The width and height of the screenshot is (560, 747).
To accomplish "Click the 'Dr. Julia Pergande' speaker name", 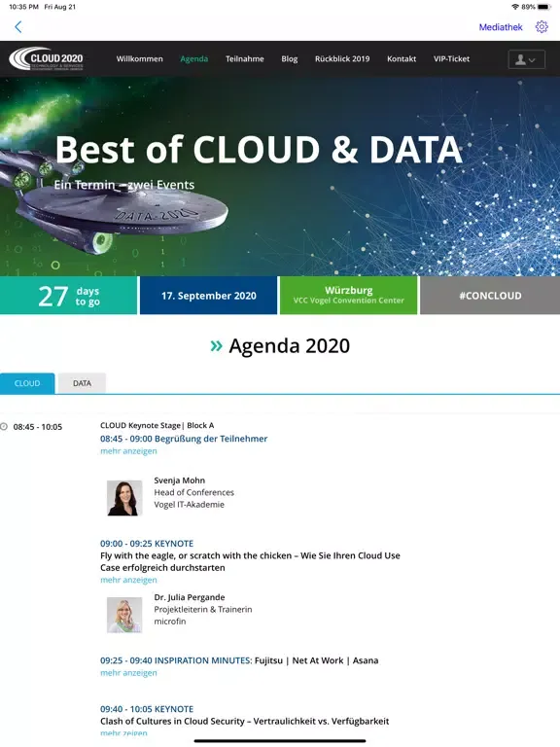I will click(189, 597).
